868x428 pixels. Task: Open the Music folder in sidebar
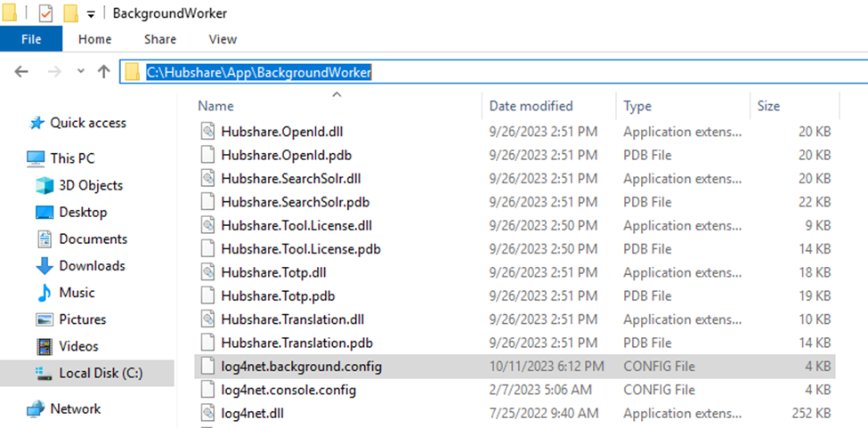point(77,293)
